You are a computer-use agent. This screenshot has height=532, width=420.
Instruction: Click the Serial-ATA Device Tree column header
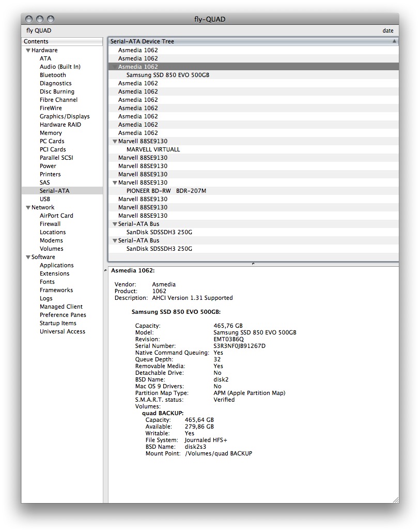[x=253, y=41]
